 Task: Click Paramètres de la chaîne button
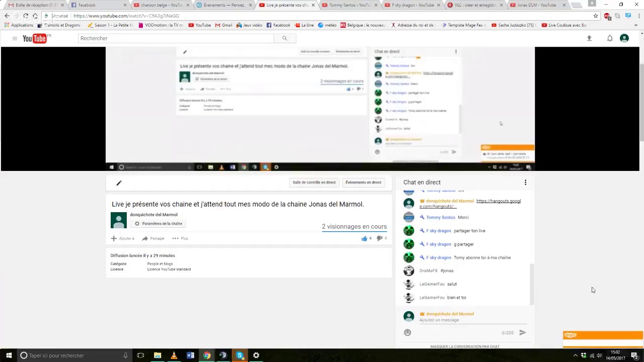point(158,224)
